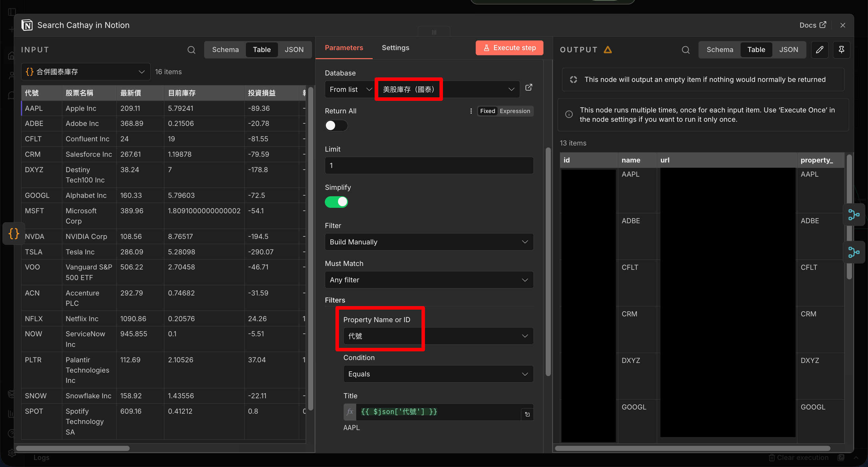Switch to the Settings tab
This screenshot has width=868, height=467.
(x=395, y=48)
